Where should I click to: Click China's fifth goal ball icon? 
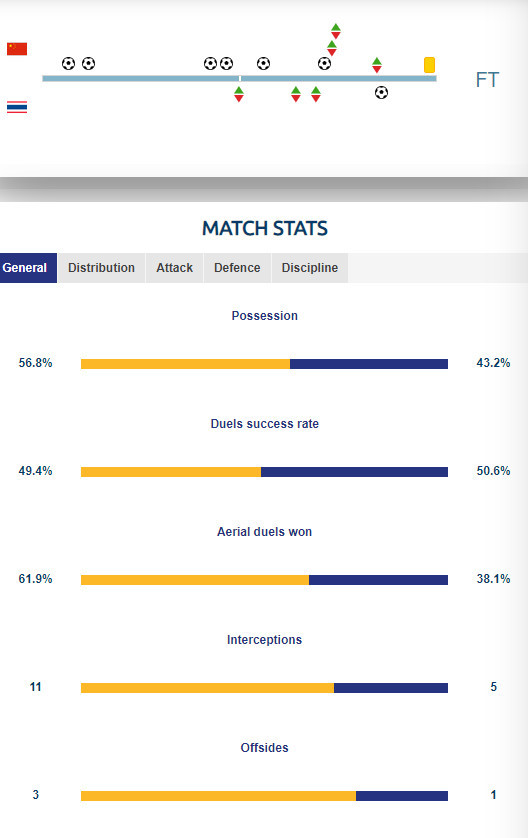[263, 64]
